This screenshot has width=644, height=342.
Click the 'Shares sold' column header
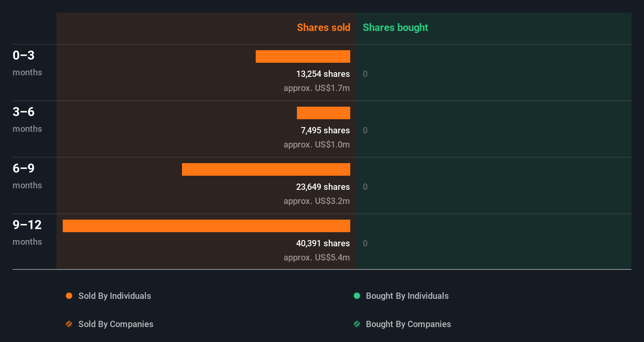point(324,27)
